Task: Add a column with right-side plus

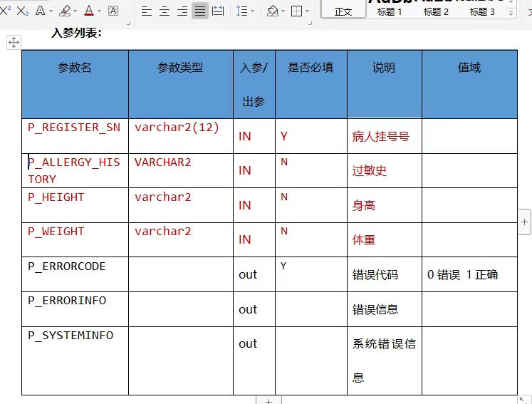Action: pyautogui.click(x=525, y=222)
